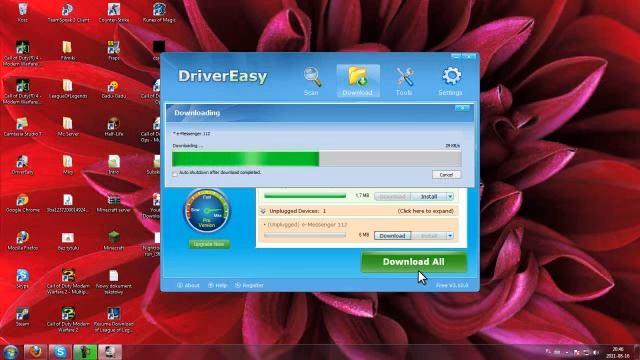Launch Half-Life shortcut
This screenshot has width=640, height=360.
coord(114,127)
